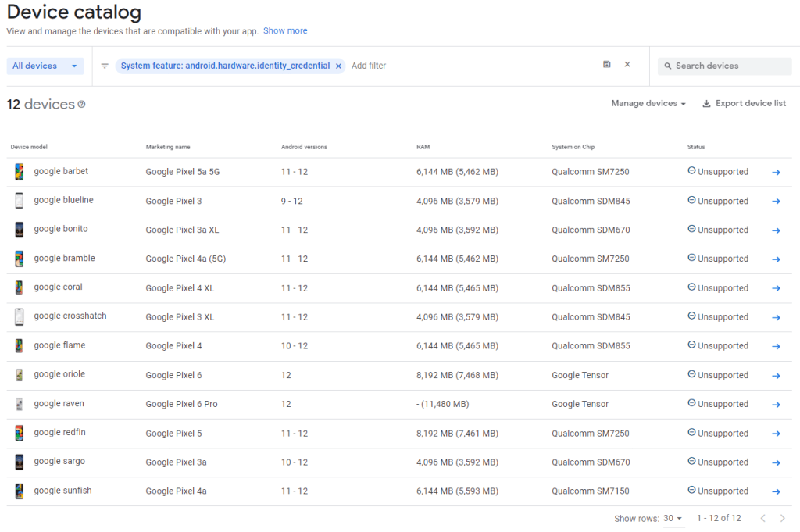
Task: Open details arrow for Google Pixel 6
Action: point(776,375)
